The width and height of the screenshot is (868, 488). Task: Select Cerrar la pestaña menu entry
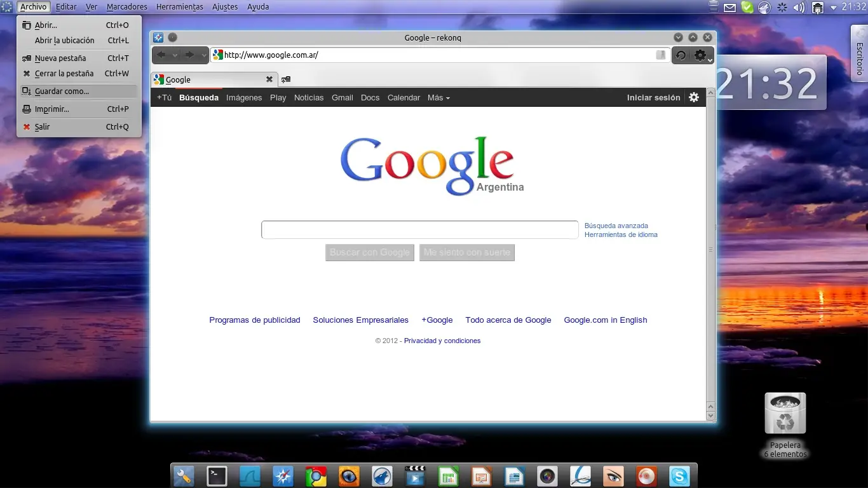(x=79, y=74)
